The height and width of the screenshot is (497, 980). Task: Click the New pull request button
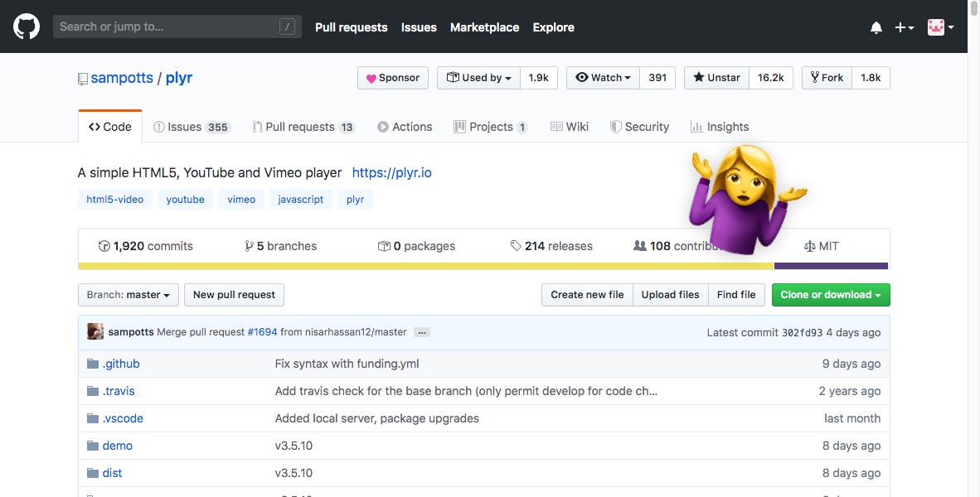coord(234,294)
